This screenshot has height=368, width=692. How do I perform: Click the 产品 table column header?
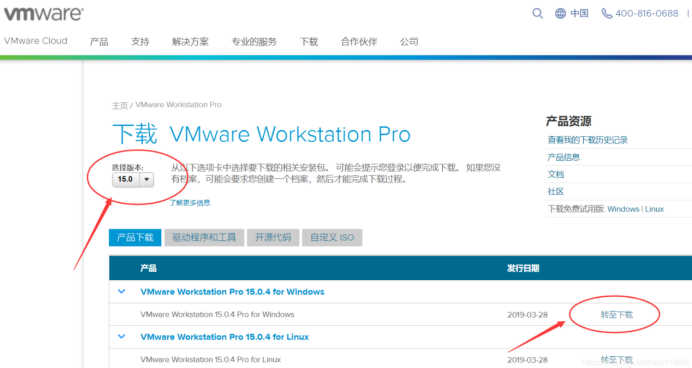click(148, 268)
